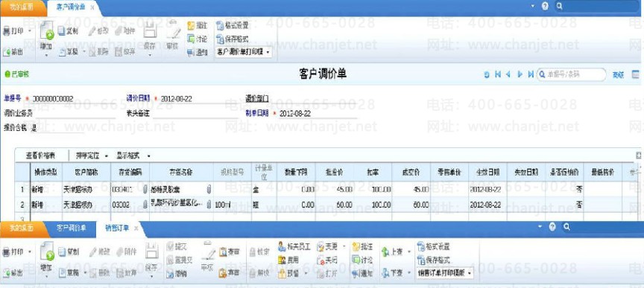Click the 查看价格表 button

tap(41, 156)
